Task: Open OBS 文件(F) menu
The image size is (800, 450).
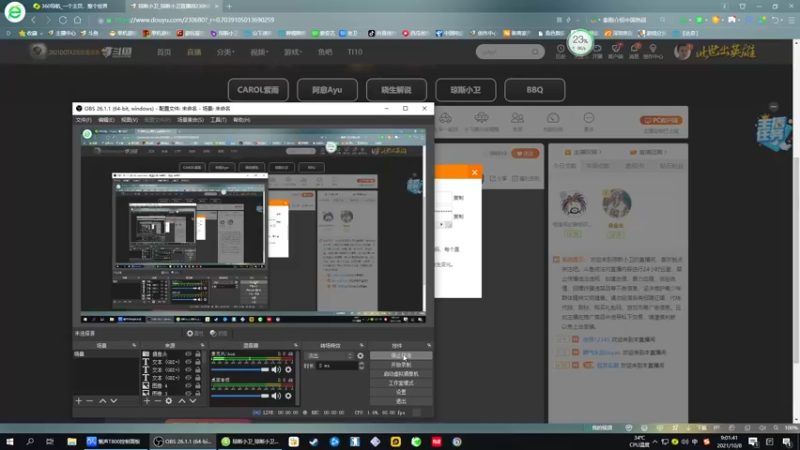Action: (x=83, y=120)
